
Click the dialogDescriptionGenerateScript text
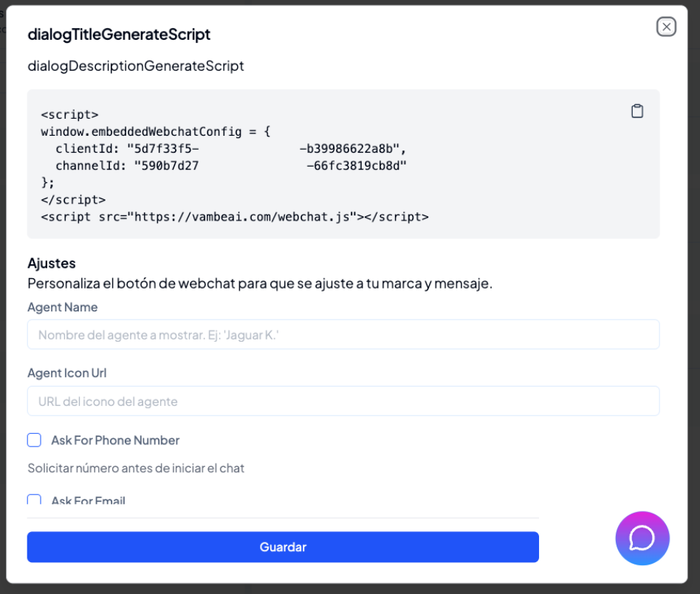[136, 66]
